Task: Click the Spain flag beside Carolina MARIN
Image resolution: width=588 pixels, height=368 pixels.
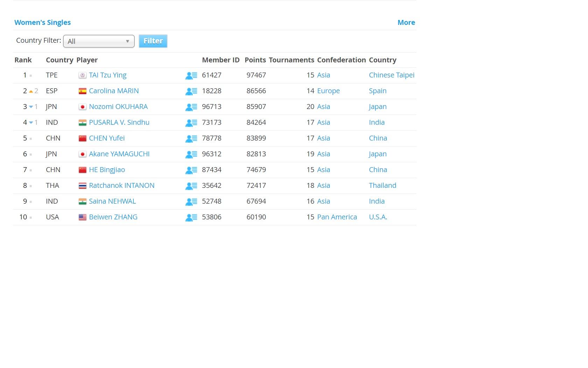Action: pyautogui.click(x=82, y=91)
